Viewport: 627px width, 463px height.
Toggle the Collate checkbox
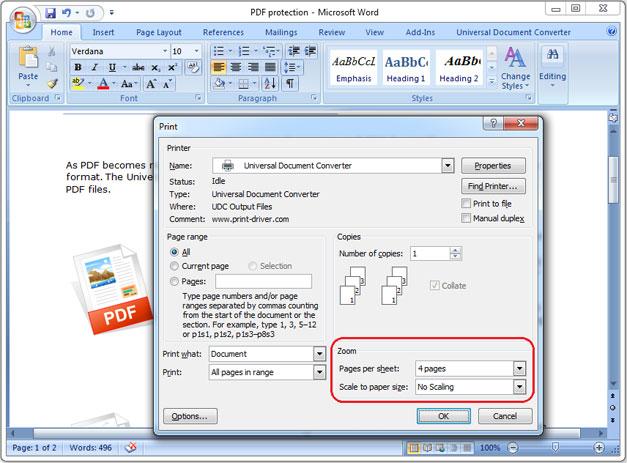click(434, 285)
